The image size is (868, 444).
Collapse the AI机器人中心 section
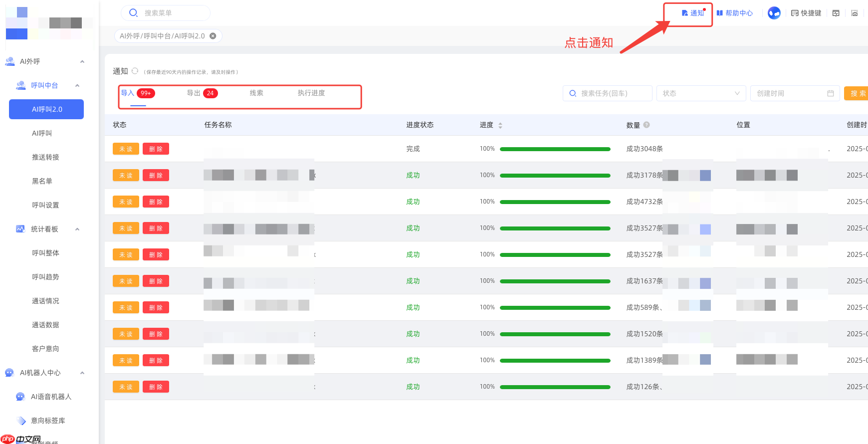(x=82, y=373)
